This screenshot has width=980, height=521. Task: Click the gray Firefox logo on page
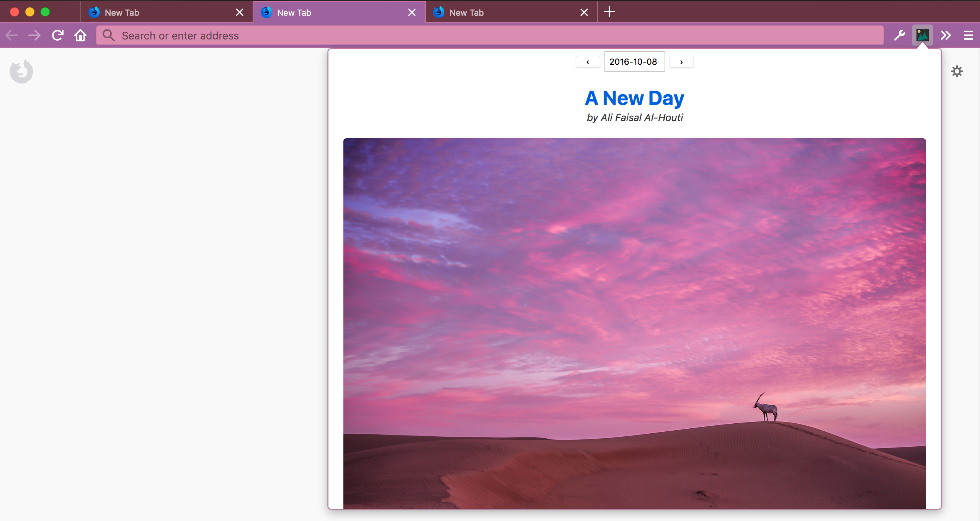coord(21,71)
